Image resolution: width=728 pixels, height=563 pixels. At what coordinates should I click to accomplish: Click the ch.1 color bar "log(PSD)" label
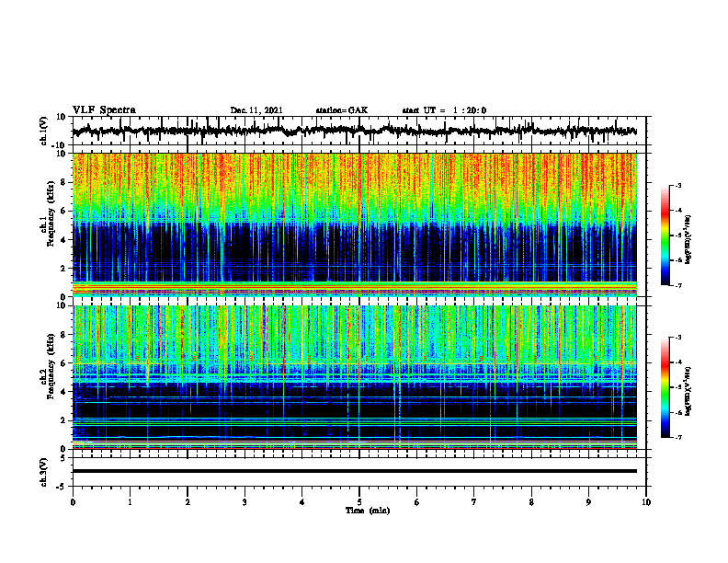(688, 239)
